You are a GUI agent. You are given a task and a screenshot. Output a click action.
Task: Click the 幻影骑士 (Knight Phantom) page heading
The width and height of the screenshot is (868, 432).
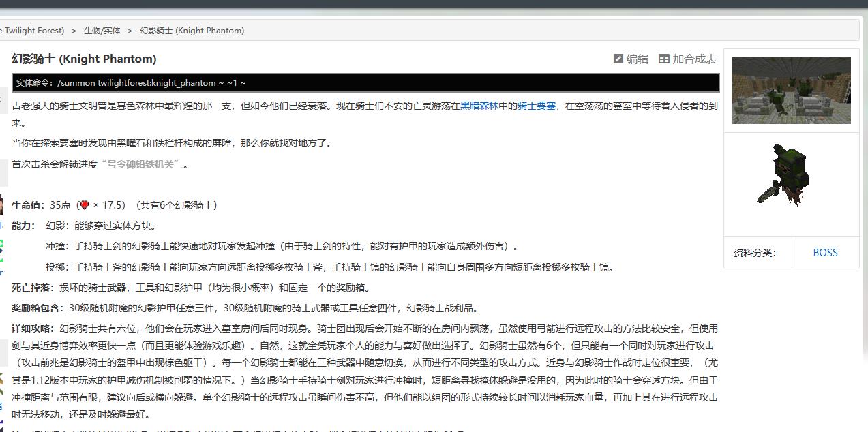click(x=84, y=59)
